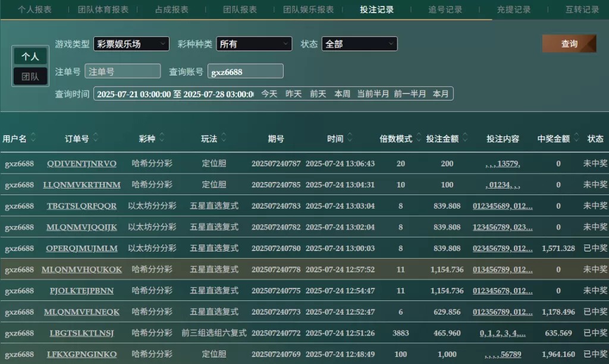The height and width of the screenshot is (364, 609).
Task: Sort by 投注金额 column arrows
Action: [x=465, y=137]
